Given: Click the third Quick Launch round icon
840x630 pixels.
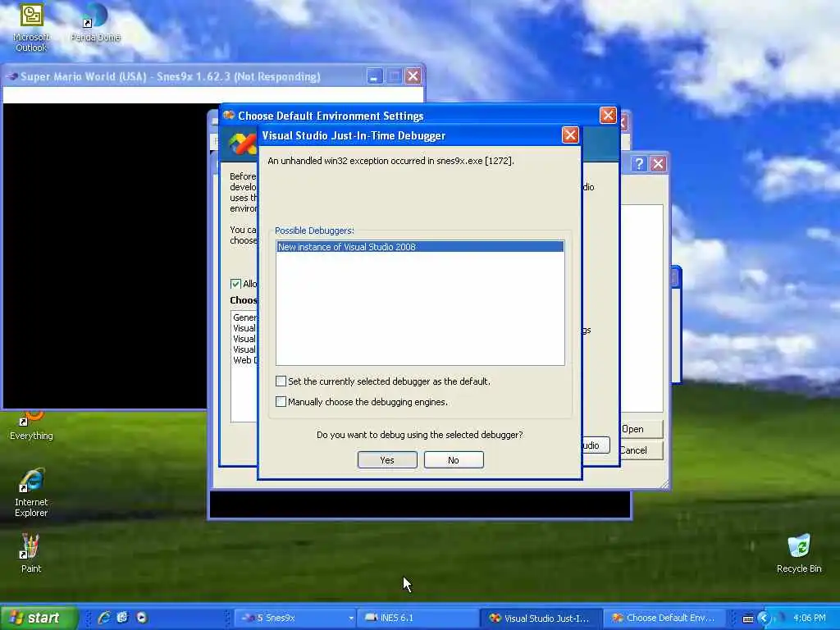Looking at the screenshot, I should point(141,618).
